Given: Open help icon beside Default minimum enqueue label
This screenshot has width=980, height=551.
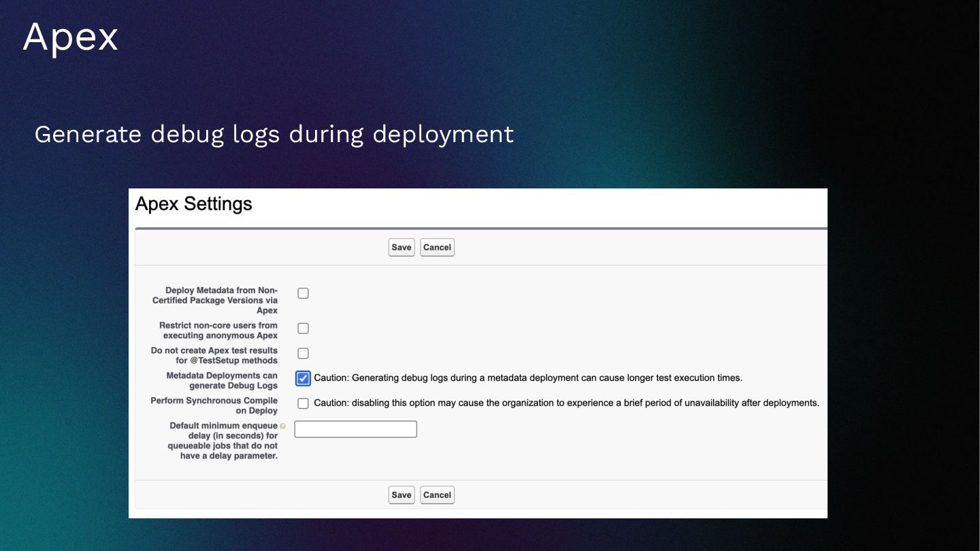Looking at the screenshot, I should [282, 427].
